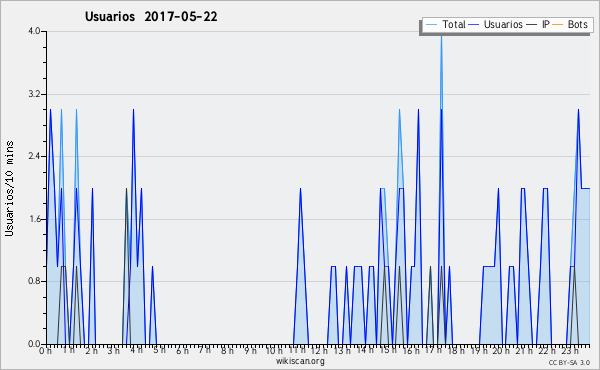The image size is (600, 370).
Task: Click the 0 h x-axis tick label
Action: [x=45, y=351]
